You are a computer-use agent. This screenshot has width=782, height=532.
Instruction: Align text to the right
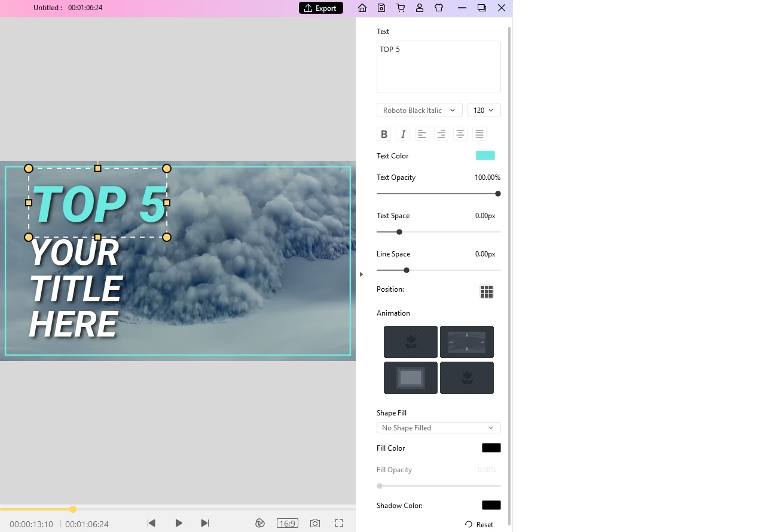click(441, 134)
